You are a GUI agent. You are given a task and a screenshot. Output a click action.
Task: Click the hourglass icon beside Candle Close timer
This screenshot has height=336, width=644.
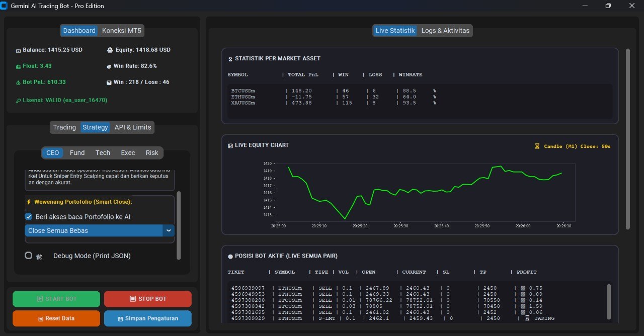click(x=537, y=146)
